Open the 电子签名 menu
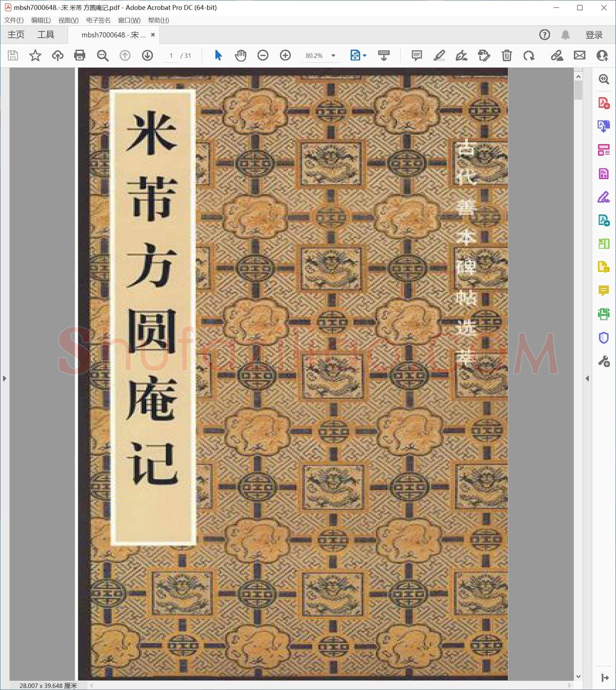 [98, 20]
